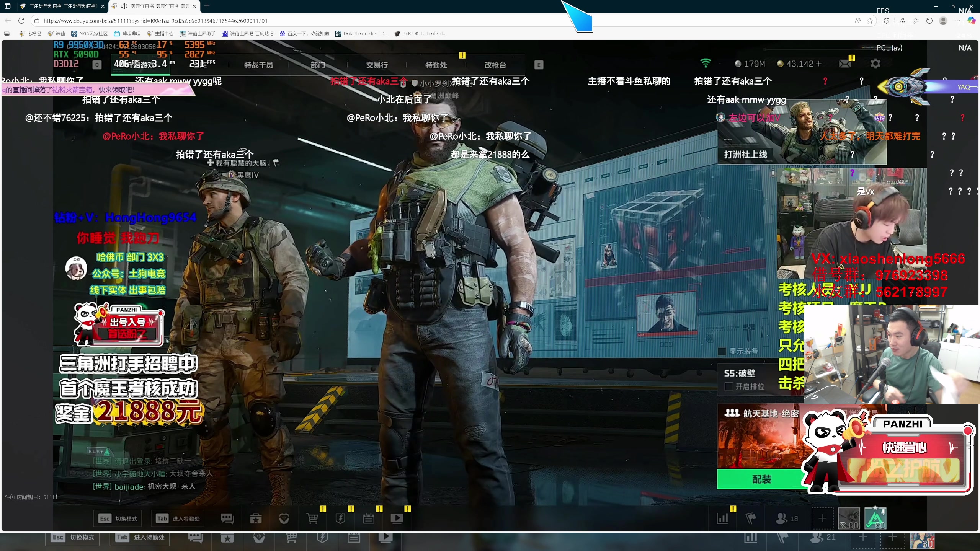
Task: Open the calendar events icon
Action: click(x=369, y=518)
